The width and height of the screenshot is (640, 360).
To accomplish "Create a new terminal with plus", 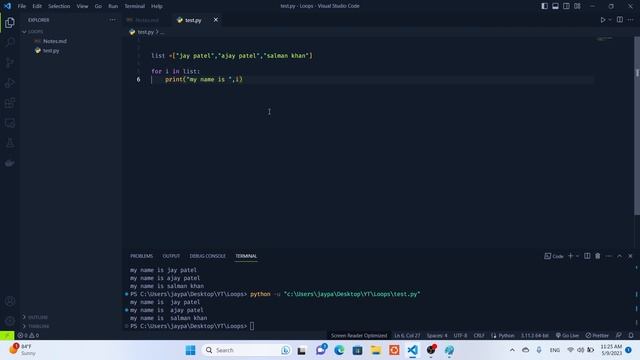I will click(x=571, y=256).
